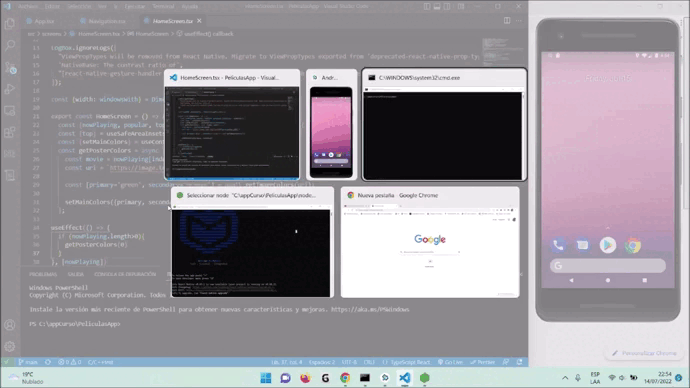Toggle secondary sidebar layout icon in title bar
Viewport: 690px width, 388px height.
click(x=447, y=7)
